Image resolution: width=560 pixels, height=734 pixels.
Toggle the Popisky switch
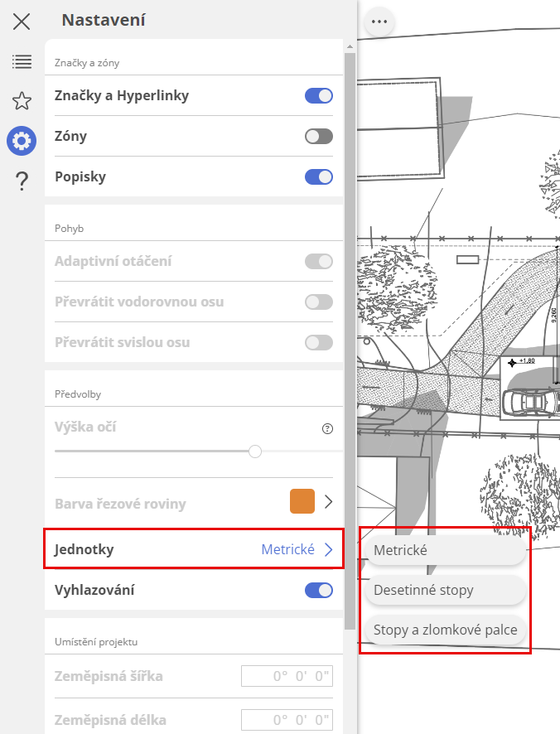point(319,177)
